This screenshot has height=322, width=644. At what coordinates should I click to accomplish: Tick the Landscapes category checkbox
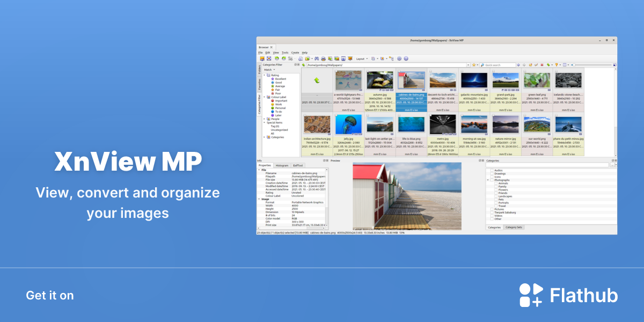(496, 196)
